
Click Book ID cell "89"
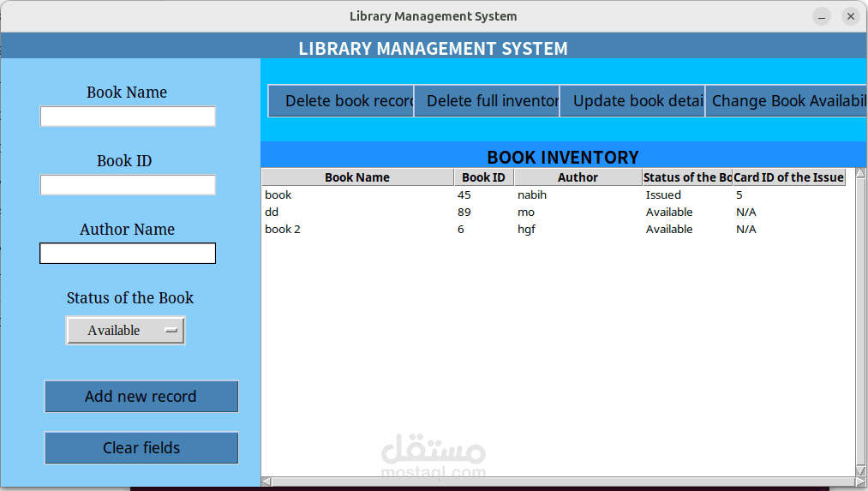coord(464,212)
